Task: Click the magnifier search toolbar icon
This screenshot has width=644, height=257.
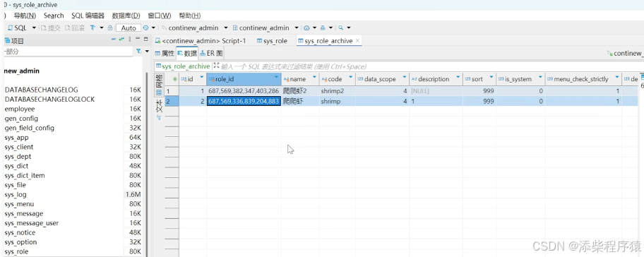Action: 340,28
